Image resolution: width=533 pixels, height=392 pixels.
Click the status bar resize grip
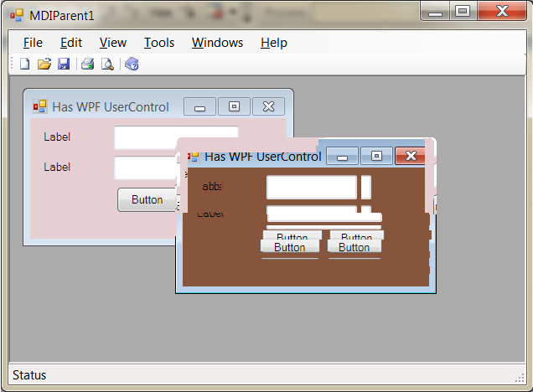pyautogui.click(x=520, y=378)
